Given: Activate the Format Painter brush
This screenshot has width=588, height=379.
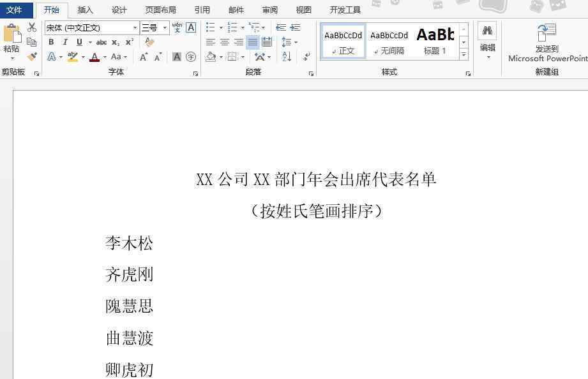Looking at the screenshot, I should 32,56.
